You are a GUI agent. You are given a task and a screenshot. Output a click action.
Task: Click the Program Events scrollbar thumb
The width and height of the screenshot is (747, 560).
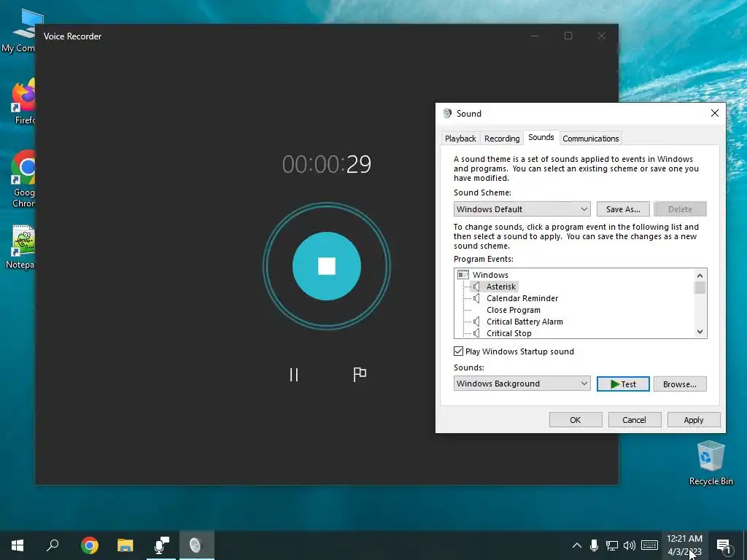click(x=700, y=287)
